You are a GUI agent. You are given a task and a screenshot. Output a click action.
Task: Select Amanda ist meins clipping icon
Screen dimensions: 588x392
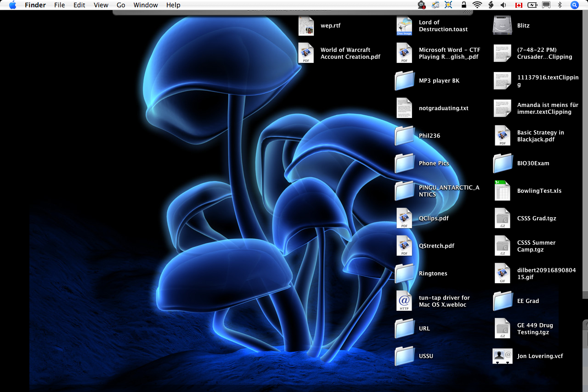pyautogui.click(x=503, y=108)
